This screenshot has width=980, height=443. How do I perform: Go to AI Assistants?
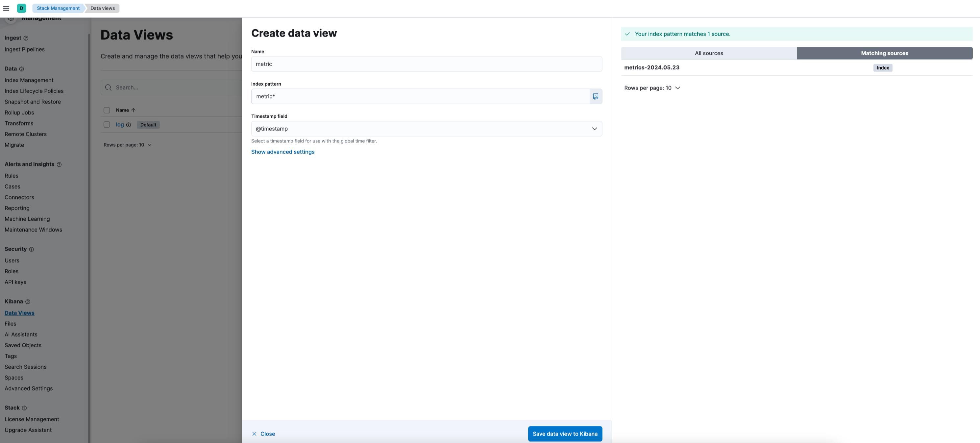click(21, 334)
